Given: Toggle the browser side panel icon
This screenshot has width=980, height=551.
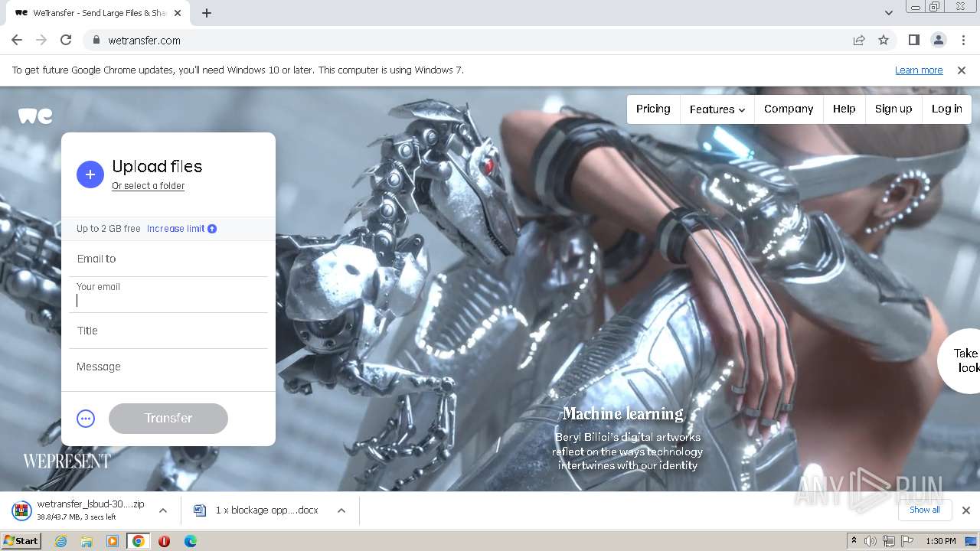Looking at the screenshot, I should 914,41.
